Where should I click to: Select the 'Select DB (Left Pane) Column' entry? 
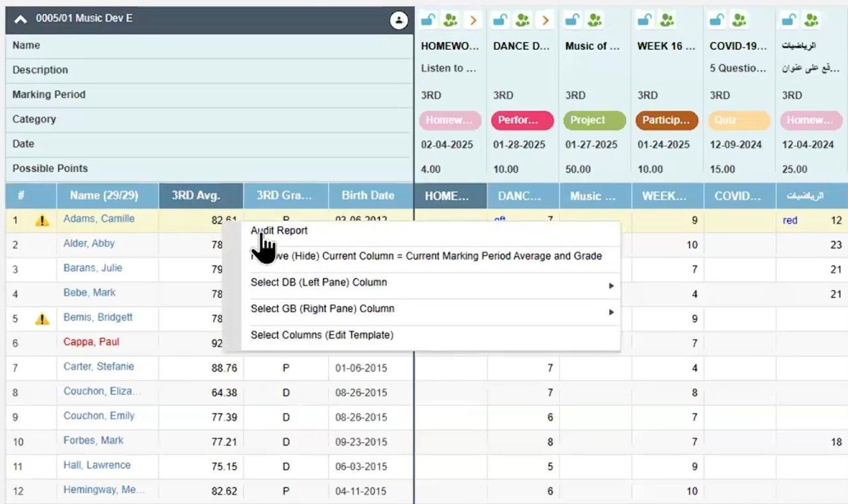(319, 282)
